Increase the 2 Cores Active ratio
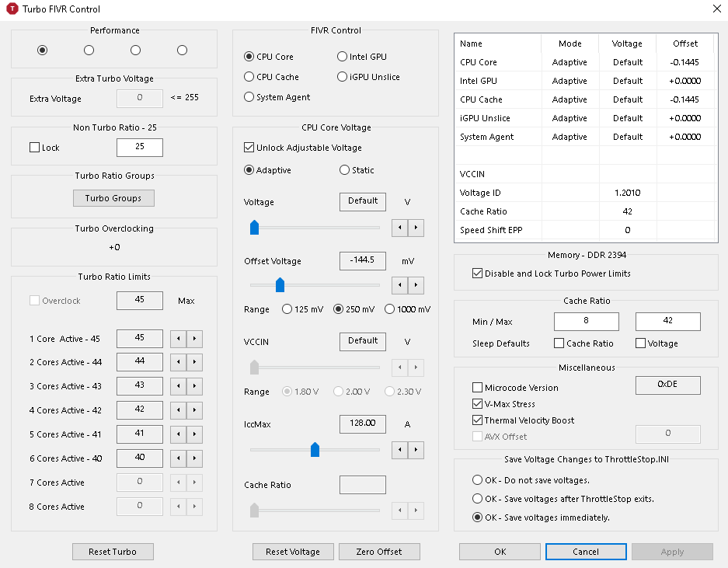This screenshot has height=568, width=728. tap(194, 363)
